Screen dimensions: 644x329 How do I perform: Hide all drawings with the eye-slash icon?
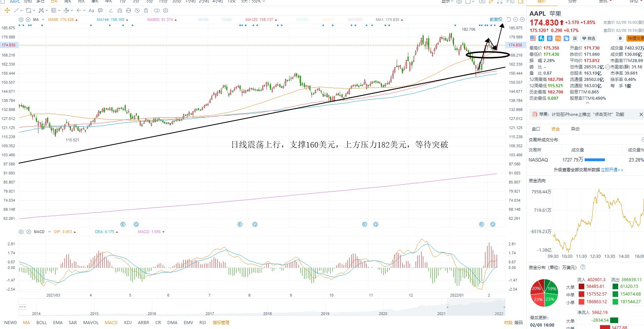(137, 10)
